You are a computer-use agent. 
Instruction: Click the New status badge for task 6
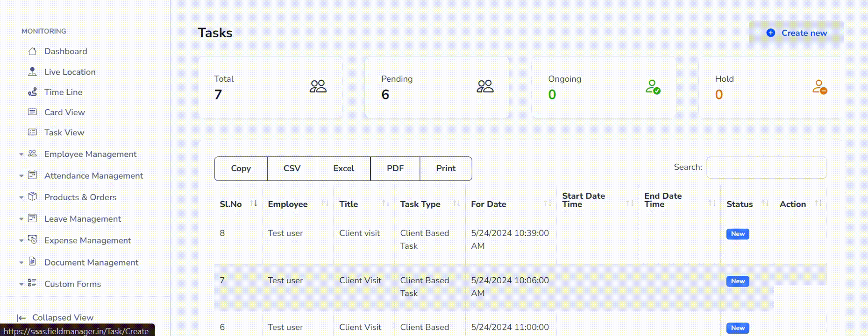tap(738, 328)
